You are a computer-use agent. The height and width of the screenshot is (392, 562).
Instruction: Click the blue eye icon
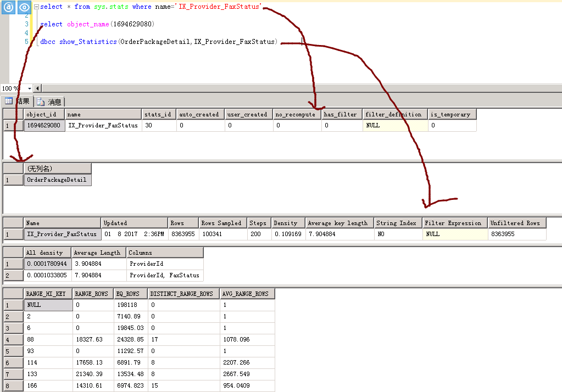pos(24,8)
